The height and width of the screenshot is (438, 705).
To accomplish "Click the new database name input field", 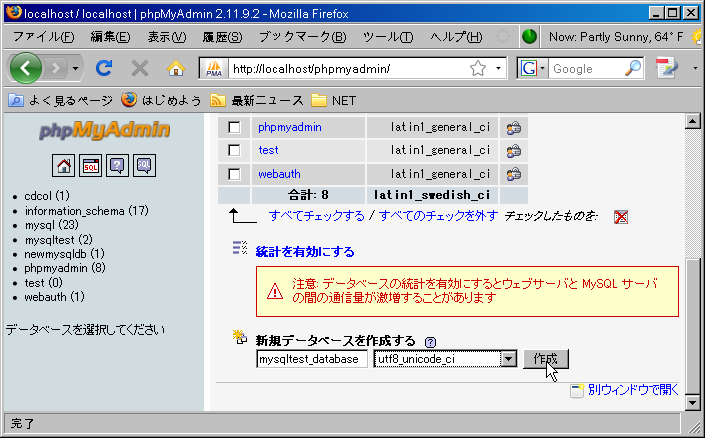I will [312, 359].
